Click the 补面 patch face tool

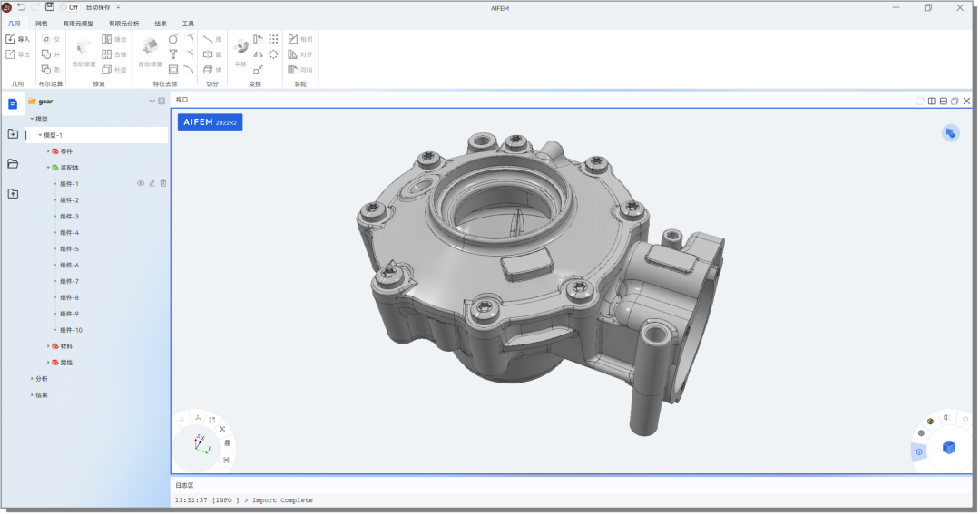tap(114, 69)
